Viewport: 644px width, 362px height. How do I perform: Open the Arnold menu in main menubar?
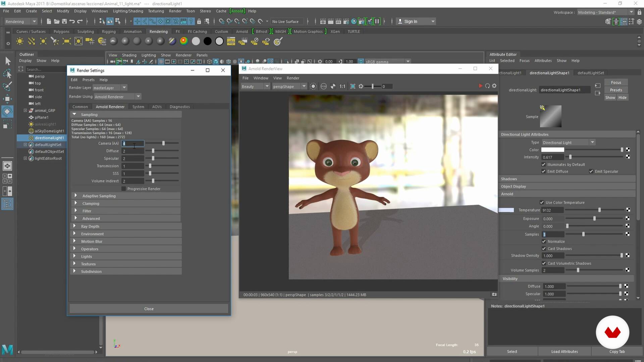(237, 11)
